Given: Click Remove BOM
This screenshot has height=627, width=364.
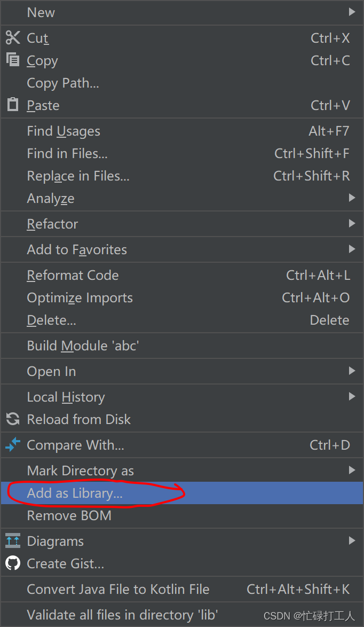Looking at the screenshot, I should 69,515.
